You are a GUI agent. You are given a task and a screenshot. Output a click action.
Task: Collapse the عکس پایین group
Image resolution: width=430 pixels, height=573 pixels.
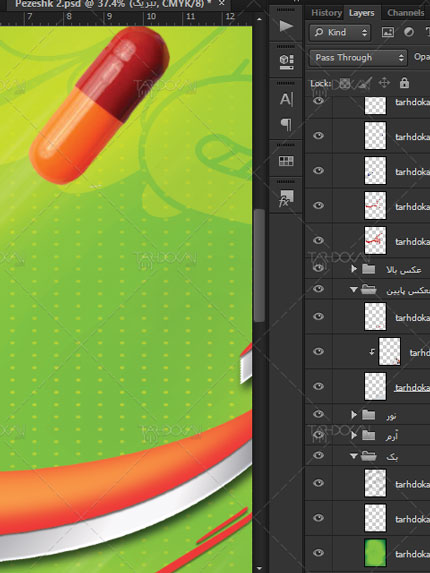point(353,290)
